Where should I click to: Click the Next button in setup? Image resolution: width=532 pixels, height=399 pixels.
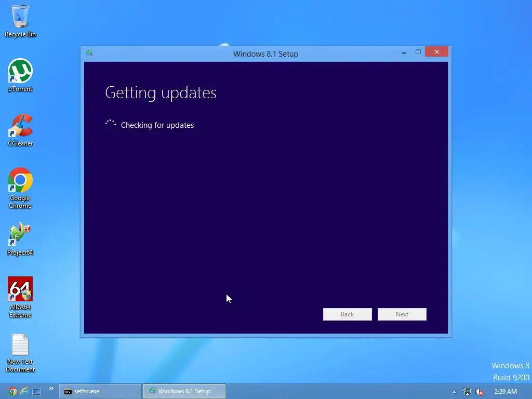[x=402, y=314]
